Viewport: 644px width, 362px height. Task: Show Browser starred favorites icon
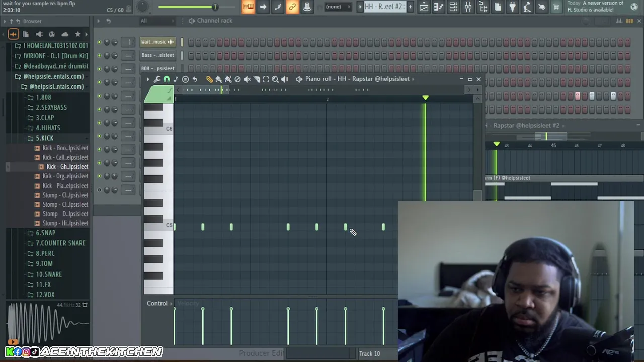(78, 34)
